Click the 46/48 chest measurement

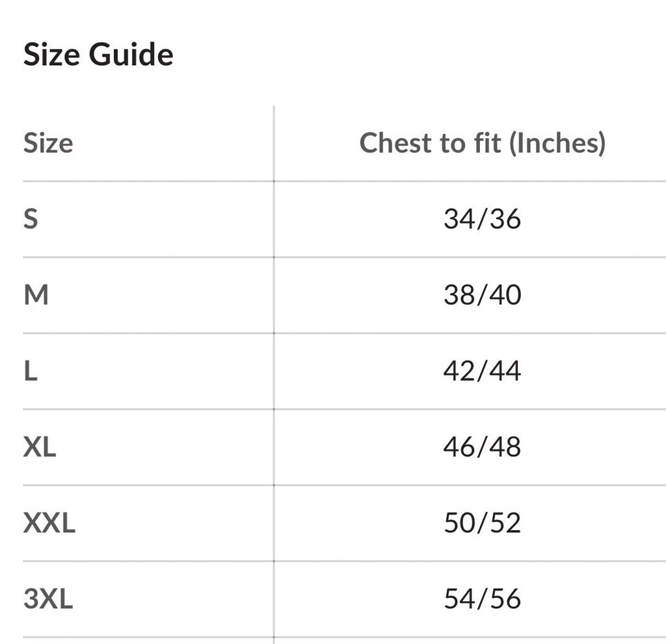pos(482,447)
